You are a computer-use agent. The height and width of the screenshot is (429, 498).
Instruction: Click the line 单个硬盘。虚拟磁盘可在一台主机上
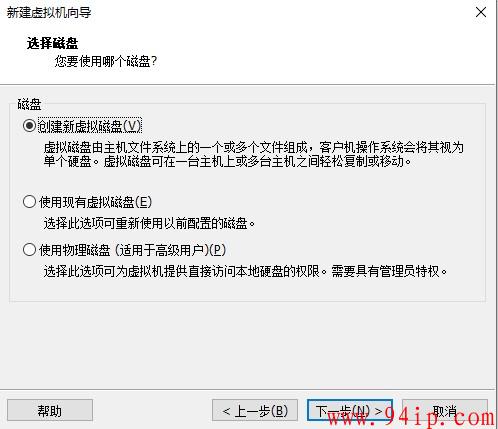coord(227,162)
